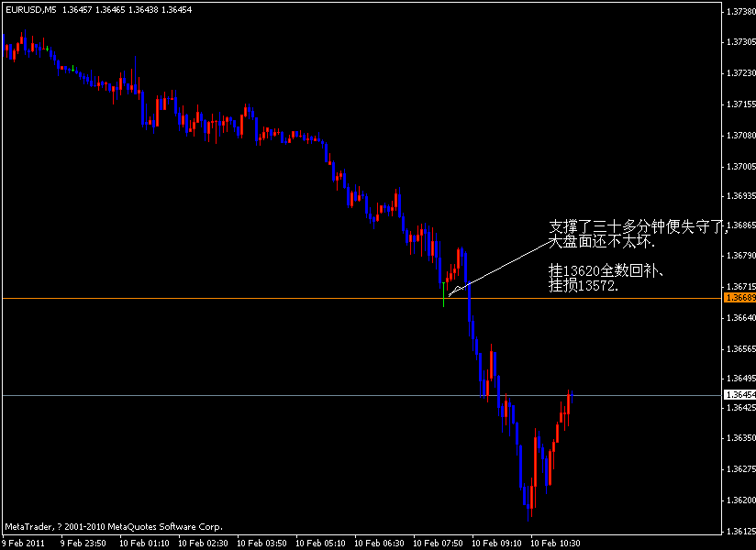Click the 1.36125 price scale label
Viewport: 756px width, 550px height.
click(741, 532)
